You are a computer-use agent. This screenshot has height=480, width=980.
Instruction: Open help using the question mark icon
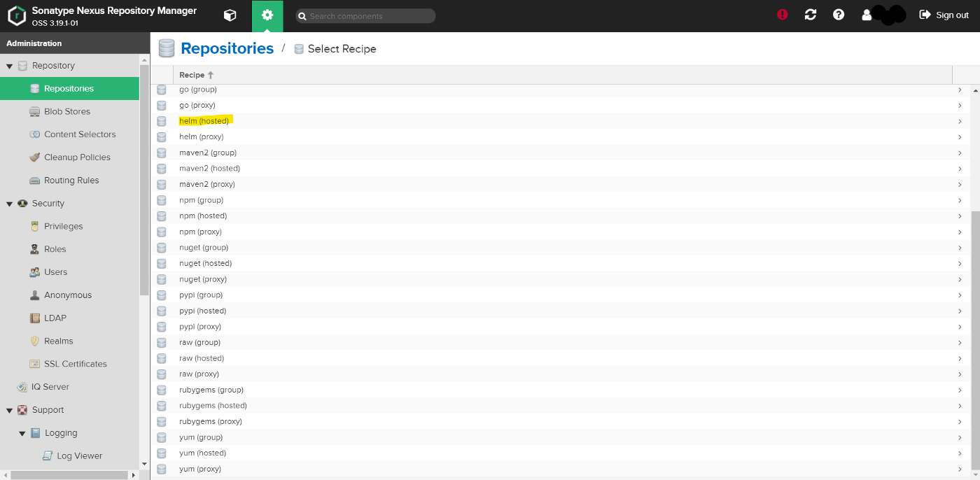838,14
